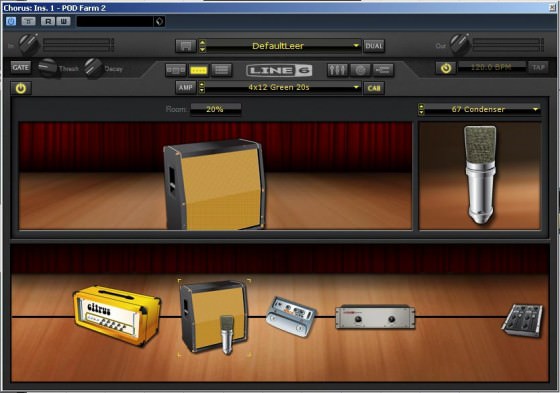
Task: Click the Room 20% value field
Action: [215, 109]
